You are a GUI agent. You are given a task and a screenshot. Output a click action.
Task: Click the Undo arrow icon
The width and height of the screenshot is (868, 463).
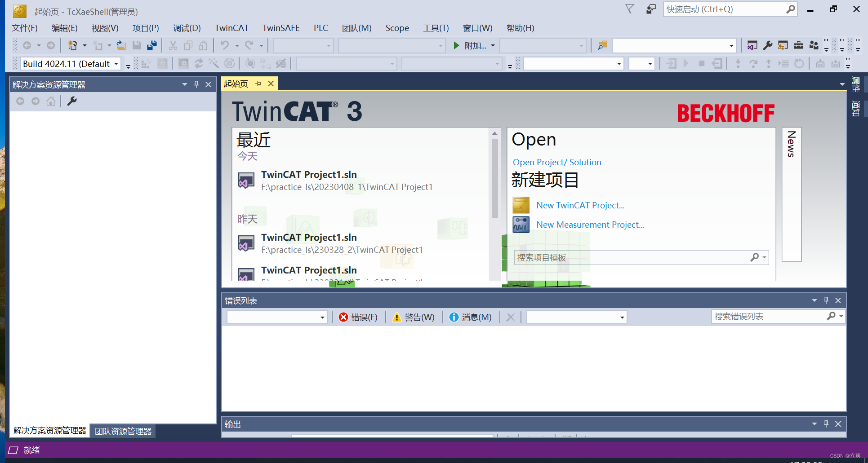225,45
